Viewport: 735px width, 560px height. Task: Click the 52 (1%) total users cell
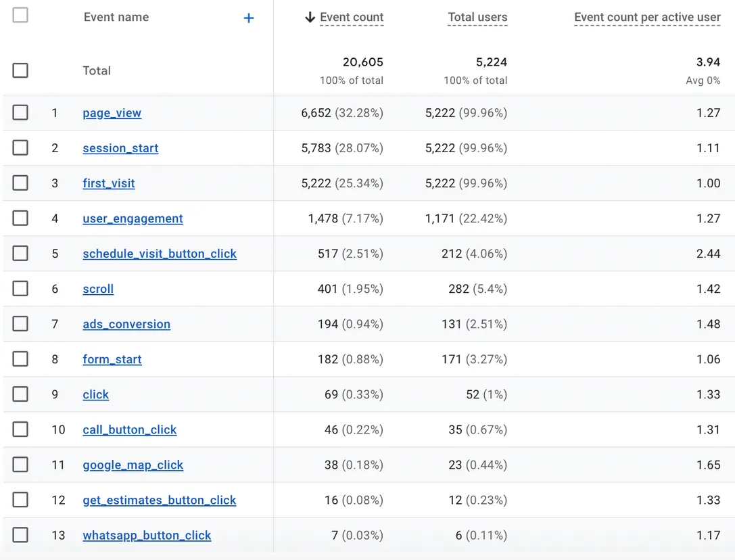(487, 394)
